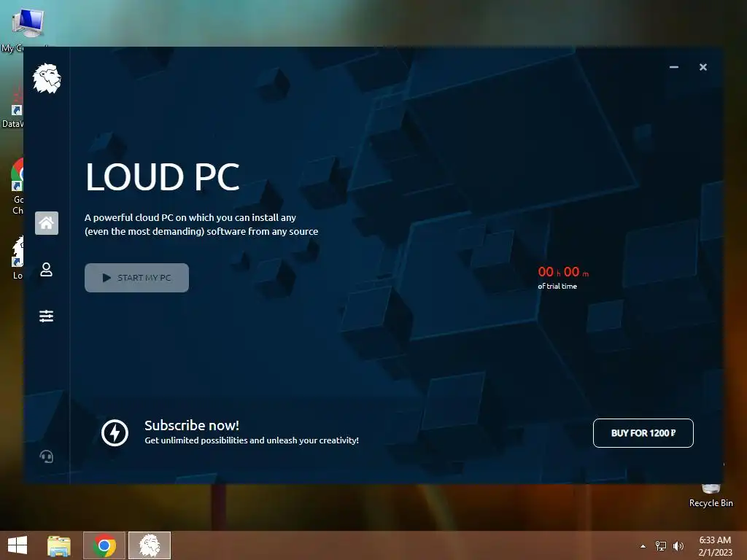Click the Subscribe now! heading
747x560 pixels.
click(192, 425)
